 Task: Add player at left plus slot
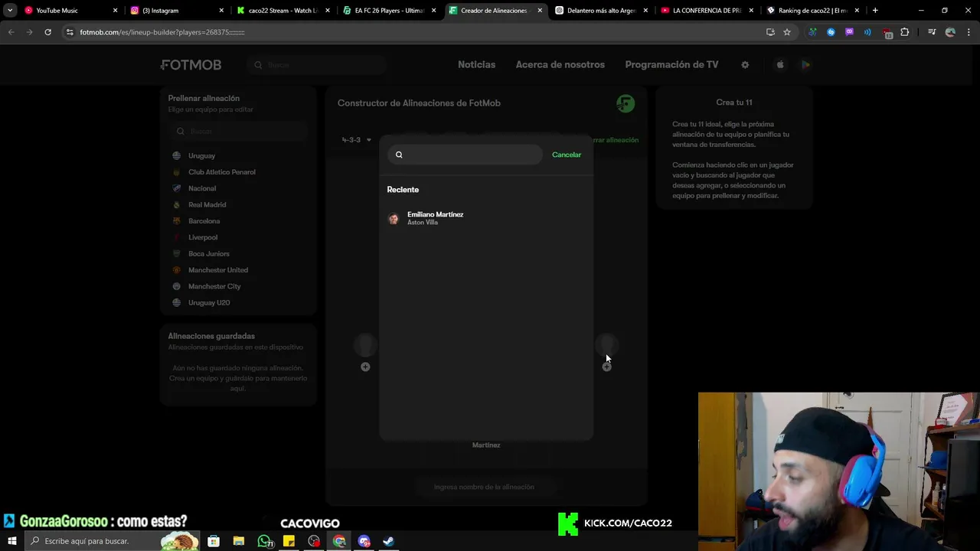pos(365,367)
